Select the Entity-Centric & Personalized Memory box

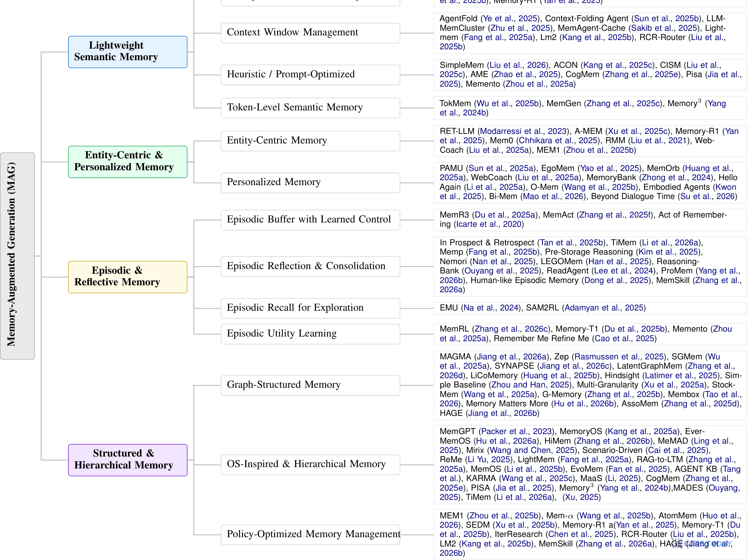point(128,162)
